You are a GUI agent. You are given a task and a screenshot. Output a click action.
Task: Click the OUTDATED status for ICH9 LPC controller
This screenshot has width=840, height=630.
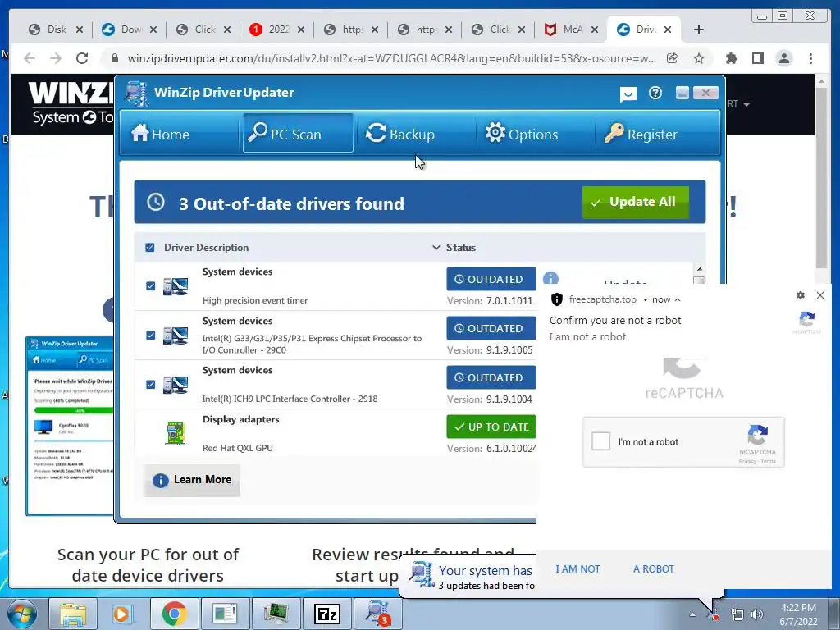point(491,377)
